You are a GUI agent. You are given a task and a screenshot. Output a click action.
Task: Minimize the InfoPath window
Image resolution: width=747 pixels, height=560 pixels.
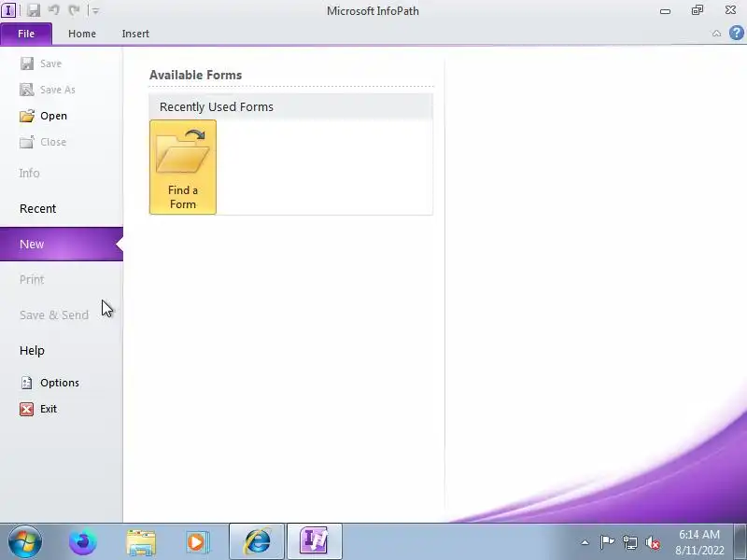click(x=666, y=10)
